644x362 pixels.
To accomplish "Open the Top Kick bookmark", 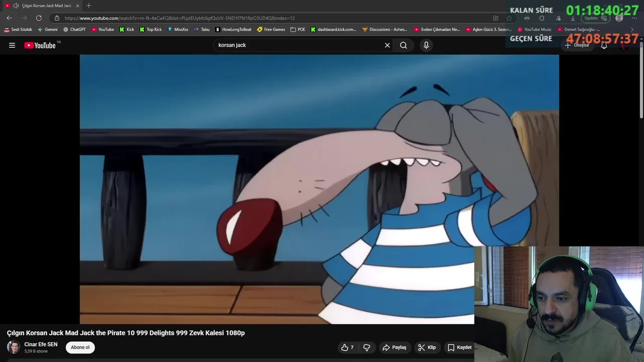I will [151, 30].
